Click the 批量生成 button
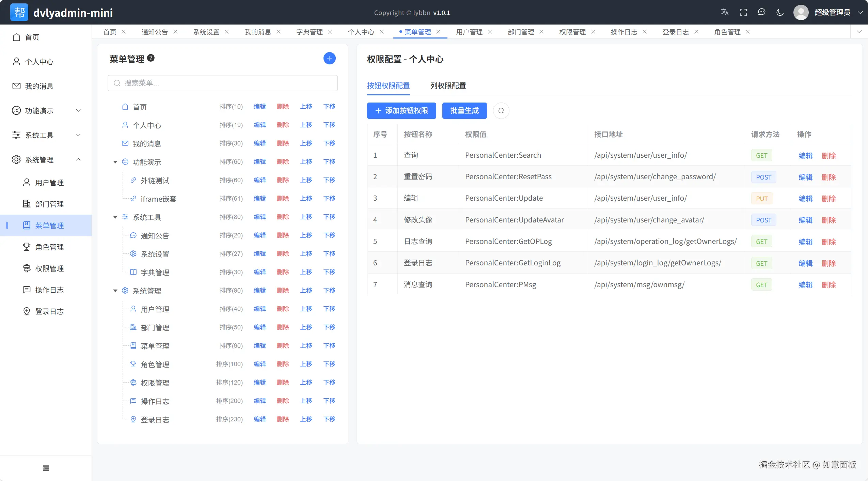Image resolution: width=868 pixels, height=481 pixels. tap(464, 110)
